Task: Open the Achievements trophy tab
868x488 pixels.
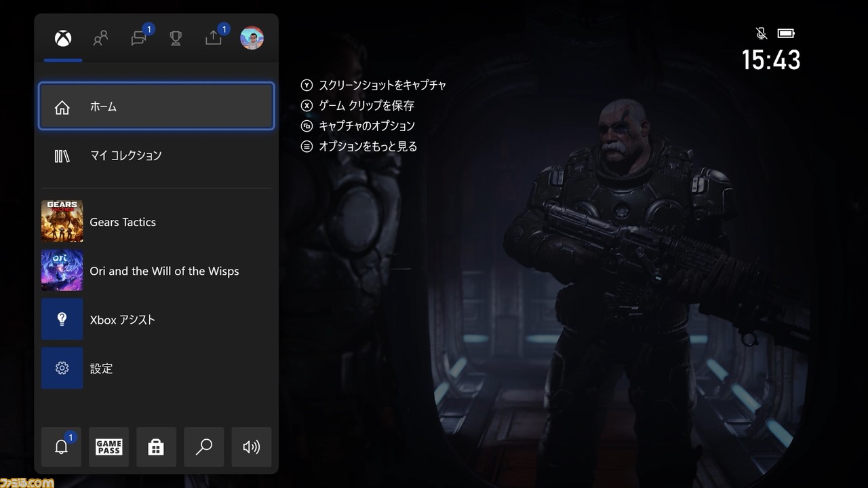Action: tap(176, 39)
